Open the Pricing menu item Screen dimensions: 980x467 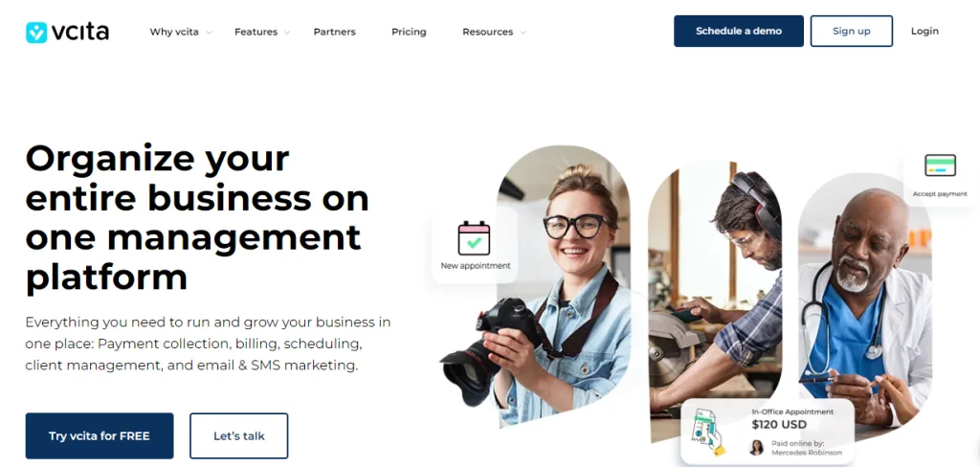point(409,32)
